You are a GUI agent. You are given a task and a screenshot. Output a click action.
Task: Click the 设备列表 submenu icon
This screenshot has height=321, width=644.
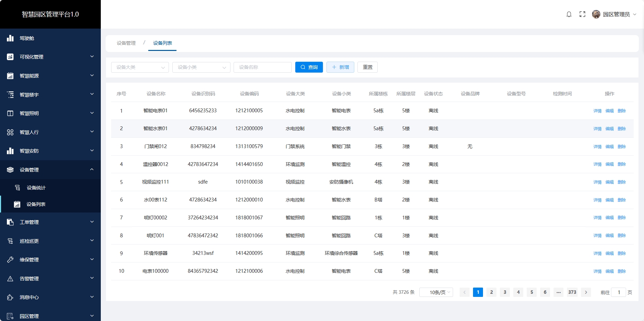pos(17,204)
